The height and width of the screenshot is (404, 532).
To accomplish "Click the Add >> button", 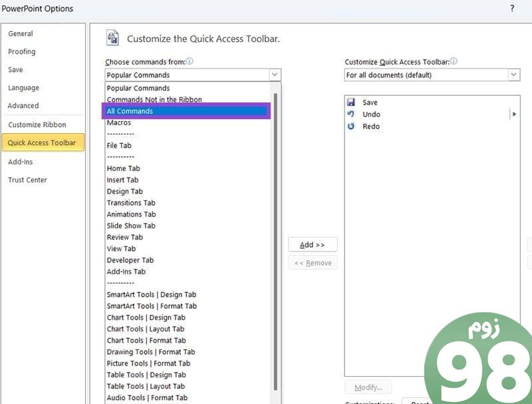I will [x=313, y=244].
